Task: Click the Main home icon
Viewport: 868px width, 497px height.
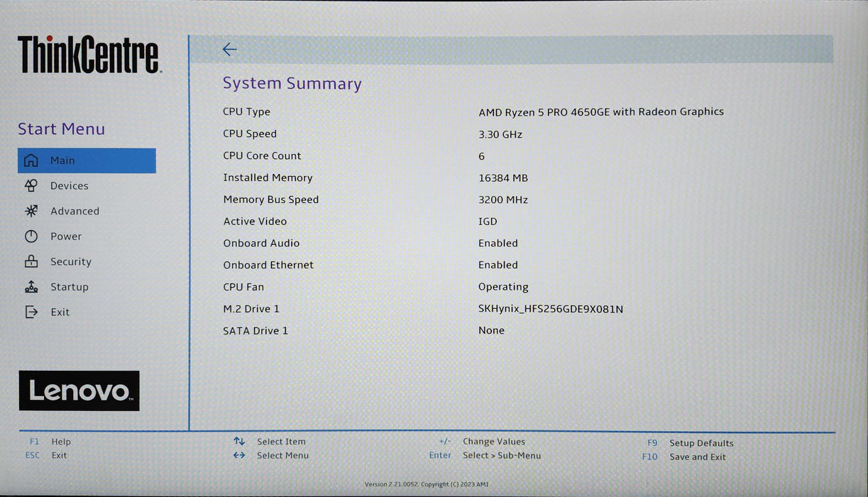Action: pyautogui.click(x=31, y=160)
